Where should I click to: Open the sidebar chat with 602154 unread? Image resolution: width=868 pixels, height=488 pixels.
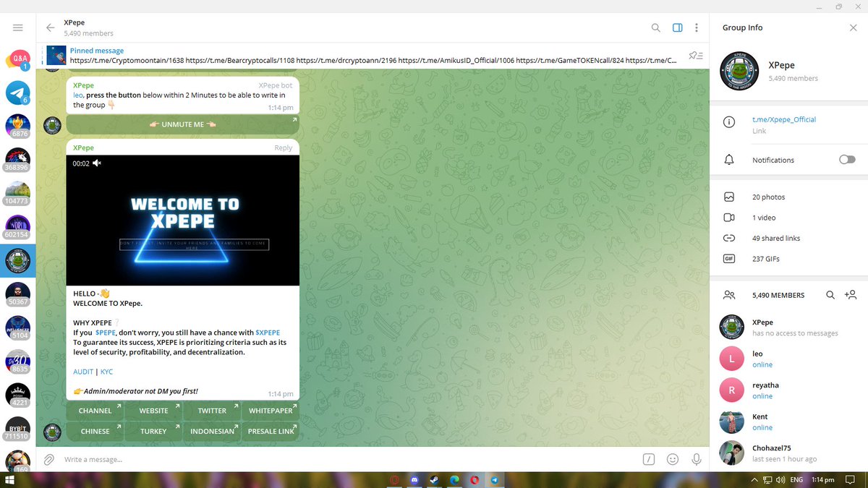point(17,226)
